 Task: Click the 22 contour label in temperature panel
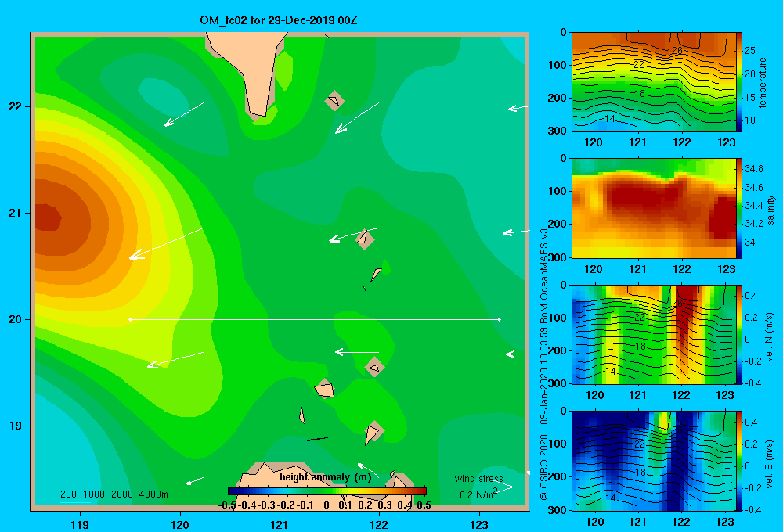[x=639, y=64]
